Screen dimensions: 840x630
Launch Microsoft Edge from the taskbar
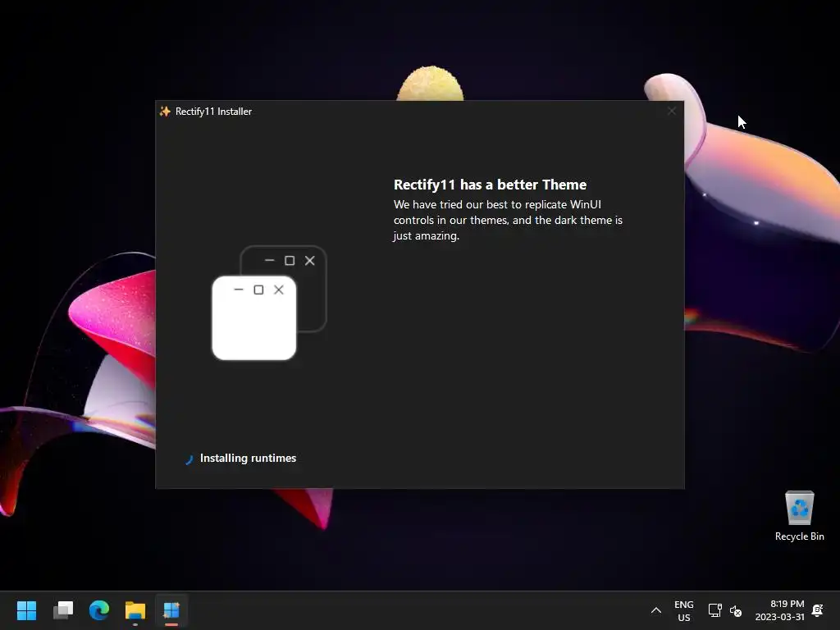coord(99,610)
